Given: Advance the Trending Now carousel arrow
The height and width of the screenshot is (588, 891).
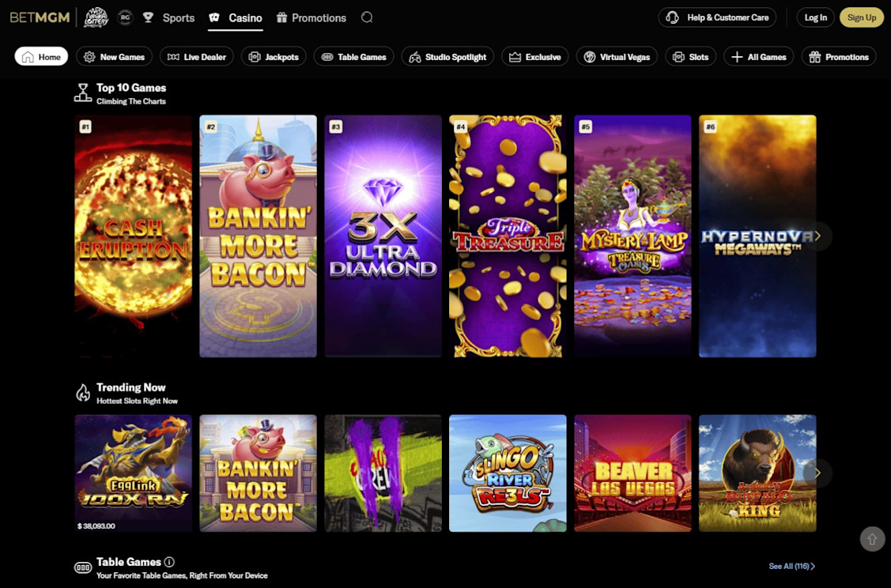Looking at the screenshot, I should click(817, 473).
